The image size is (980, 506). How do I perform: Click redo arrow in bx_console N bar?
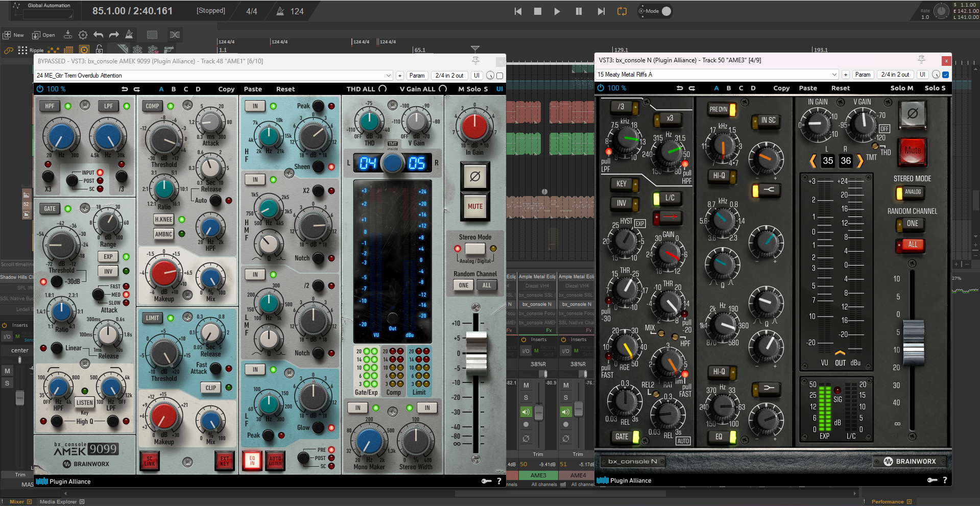(x=692, y=88)
